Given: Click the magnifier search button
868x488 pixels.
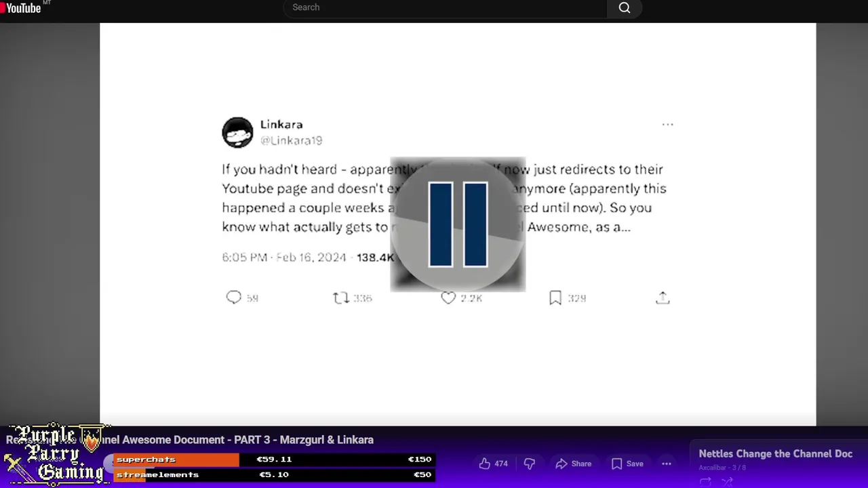Looking at the screenshot, I should tap(625, 7).
